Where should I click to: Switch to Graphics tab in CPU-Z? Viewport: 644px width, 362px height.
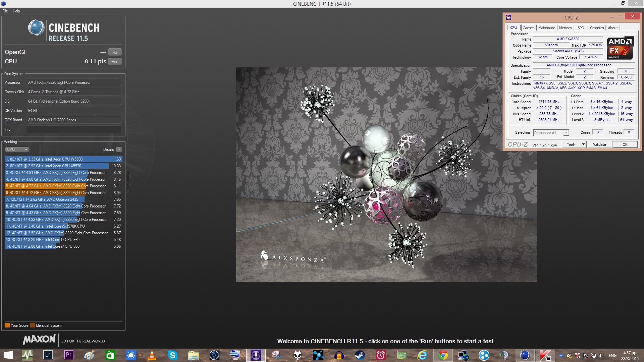(597, 28)
